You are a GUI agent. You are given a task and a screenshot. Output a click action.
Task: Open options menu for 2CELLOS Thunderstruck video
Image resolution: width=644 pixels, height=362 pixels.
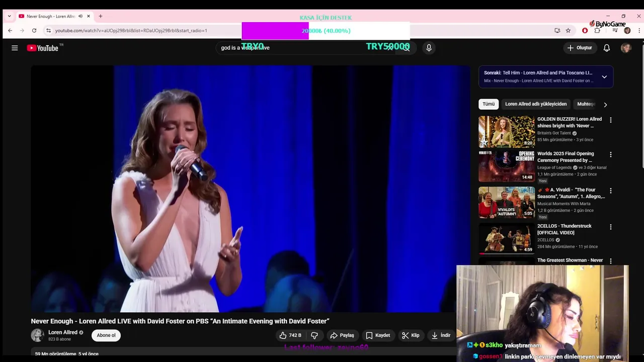[x=611, y=227]
